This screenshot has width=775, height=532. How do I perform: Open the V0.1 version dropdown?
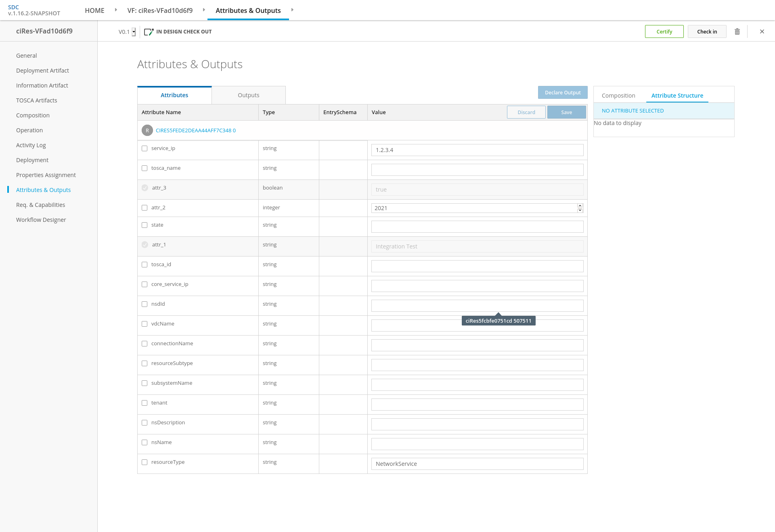(x=134, y=32)
